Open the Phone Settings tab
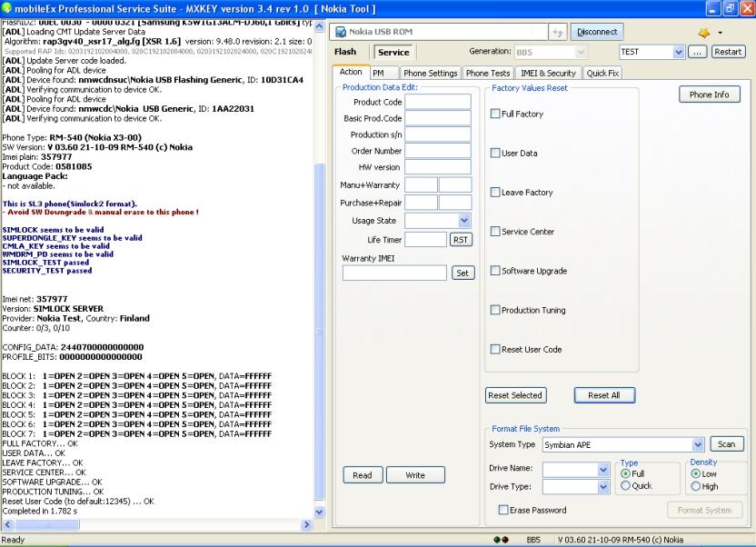Image resolution: width=756 pixels, height=547 pixels. point(430,73)
